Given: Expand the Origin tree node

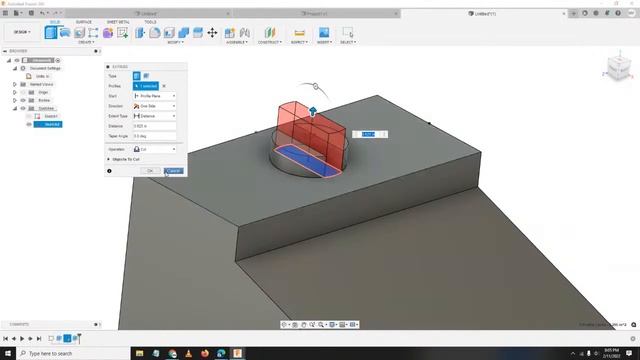Looking at the screenshot, I should [x=15, y=92].
